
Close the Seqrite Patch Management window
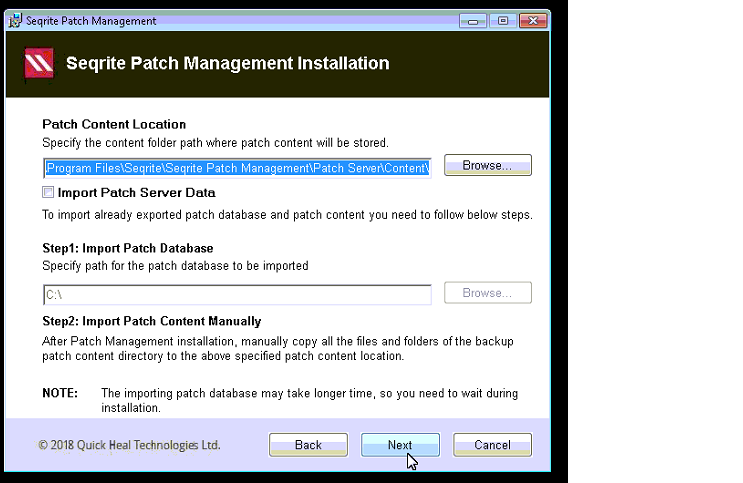(x=533, y=21)
